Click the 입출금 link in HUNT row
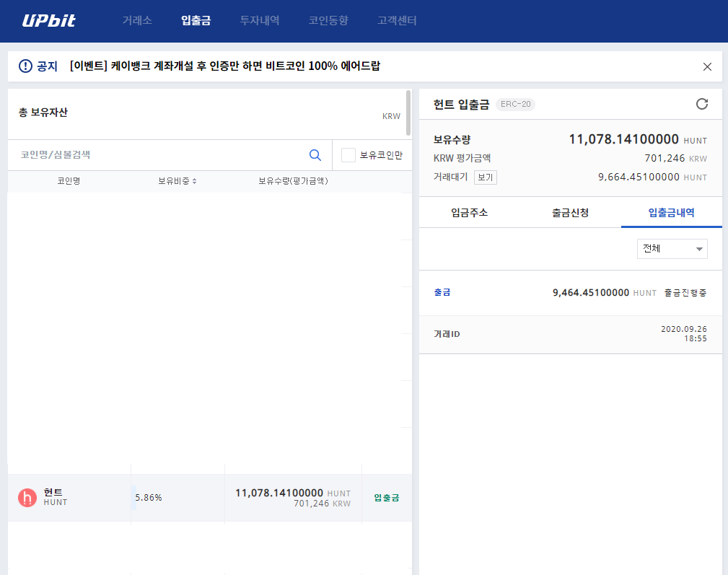This screenshot has height=575, width=728. (386, 498)
